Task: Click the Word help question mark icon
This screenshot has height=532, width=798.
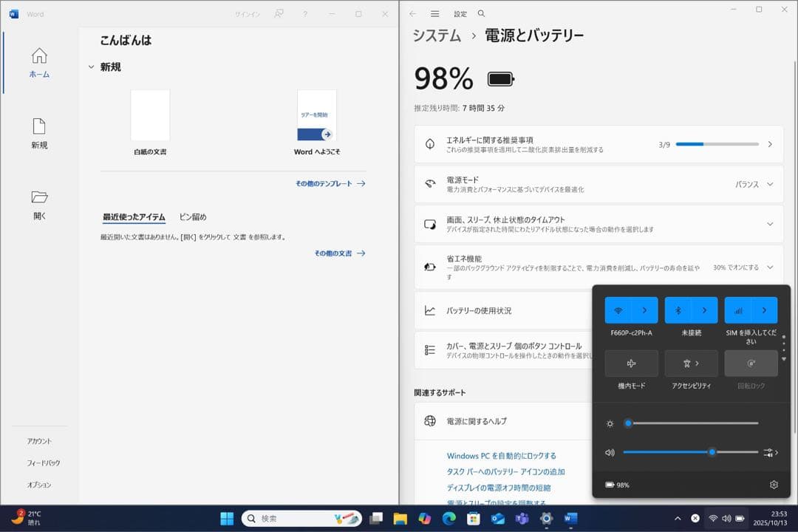Action: coord(305,14)
